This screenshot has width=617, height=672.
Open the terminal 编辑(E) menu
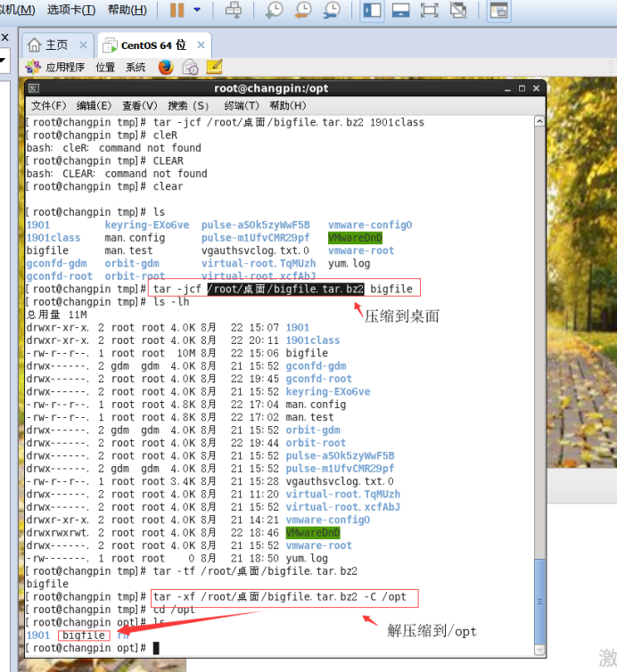click(94, 105)
